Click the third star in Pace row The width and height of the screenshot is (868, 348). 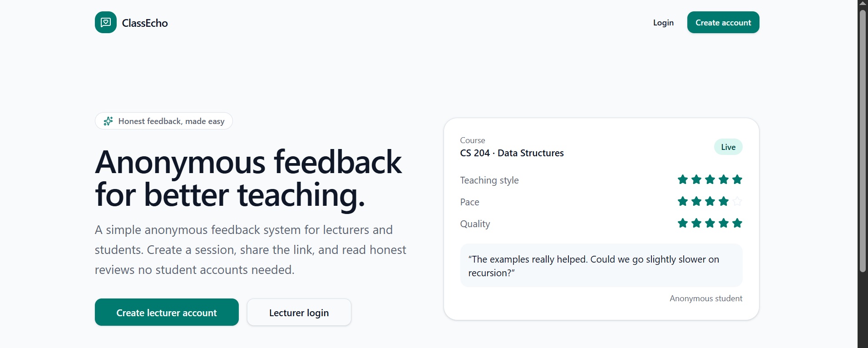(710, 201)
